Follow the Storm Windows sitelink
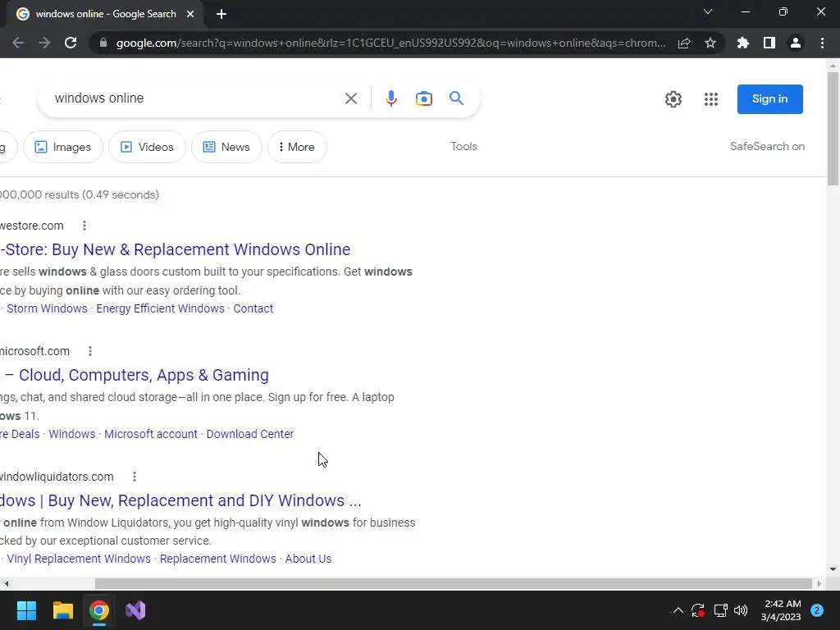This screenshot has width=840, height=630. (47, 308)
